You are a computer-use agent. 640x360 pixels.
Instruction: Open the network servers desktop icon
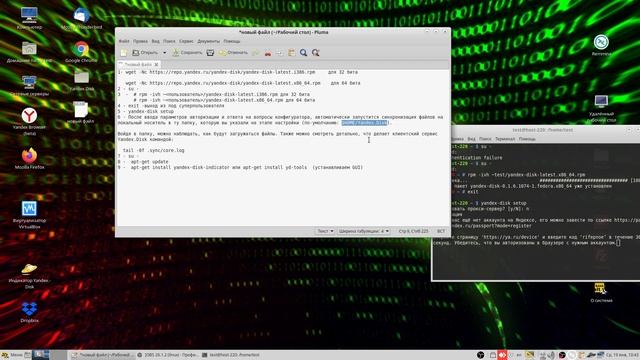pyautogui.click(x=29, y=85)
